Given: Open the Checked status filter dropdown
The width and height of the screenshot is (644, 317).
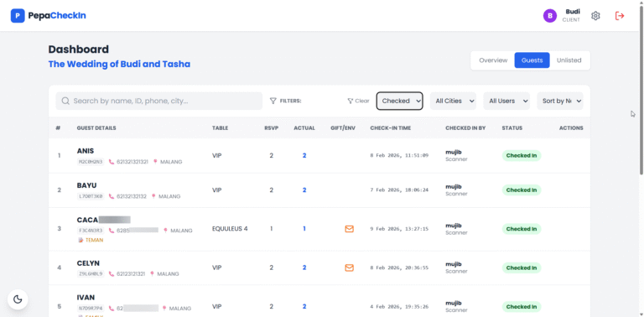Looking at the screenshot, I should [x=400, y=101].
